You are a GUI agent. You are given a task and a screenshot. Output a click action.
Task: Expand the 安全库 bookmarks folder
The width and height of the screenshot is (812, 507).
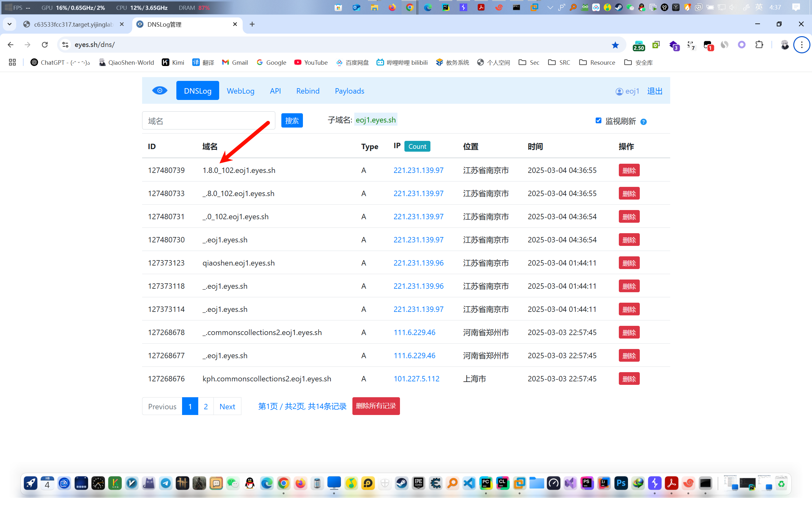[x=638, y=63]
